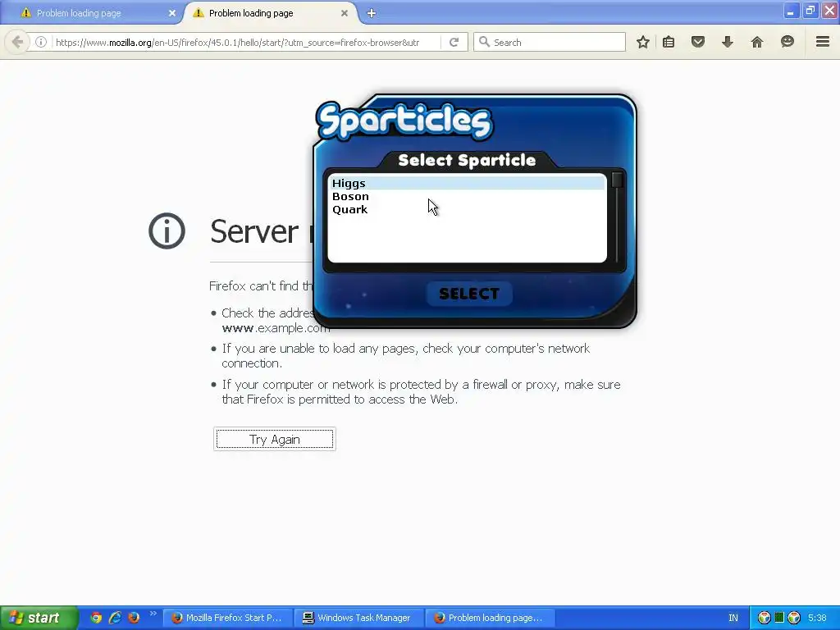Screen dimensions: 840x630
Task: Switch to Mozilla Firefox Start Page taskbar window
Action: tap(228, 618)
